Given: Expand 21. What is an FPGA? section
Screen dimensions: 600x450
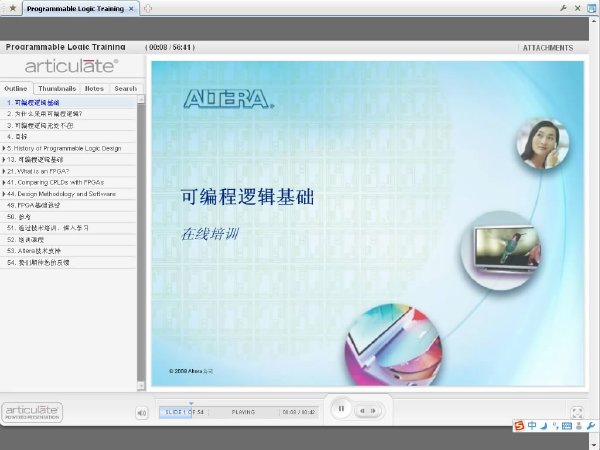Looking at the screenshot, I should coord(4,171).
